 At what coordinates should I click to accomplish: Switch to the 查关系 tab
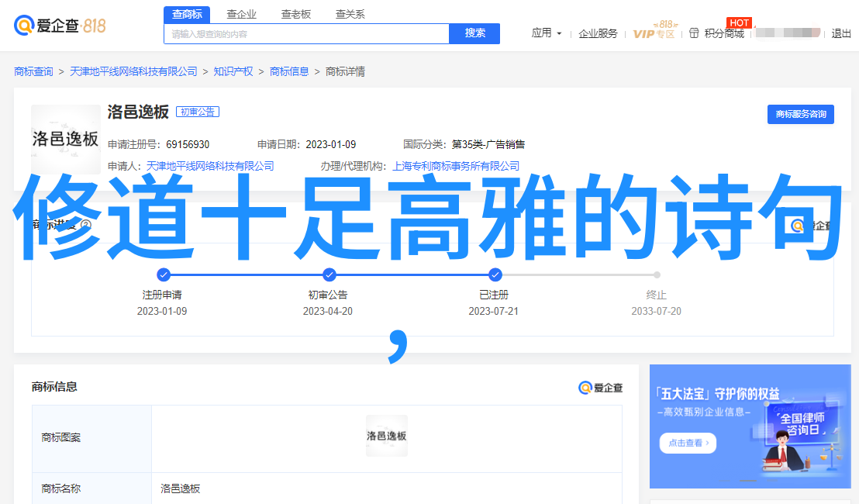pyautogui.click(x=350, y=14)
